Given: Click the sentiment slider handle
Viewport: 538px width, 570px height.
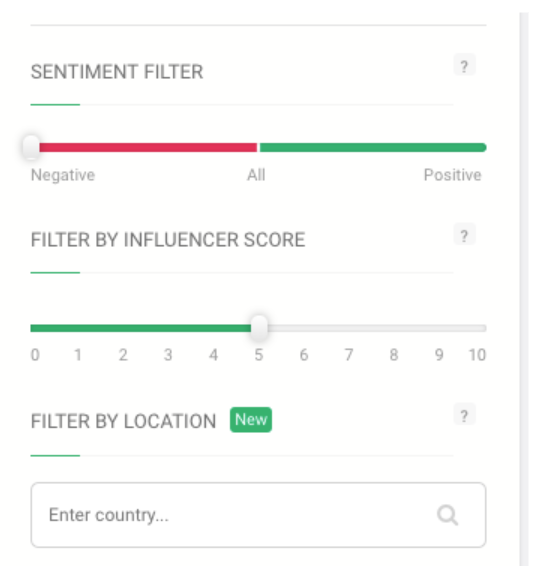Looking at the screenshot, I should point(31,147).
